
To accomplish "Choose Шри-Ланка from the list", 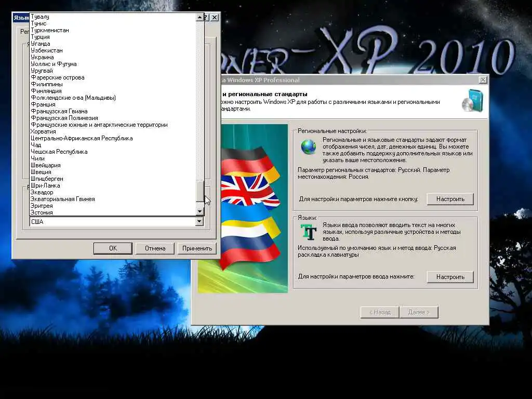I will coord(113,185).
